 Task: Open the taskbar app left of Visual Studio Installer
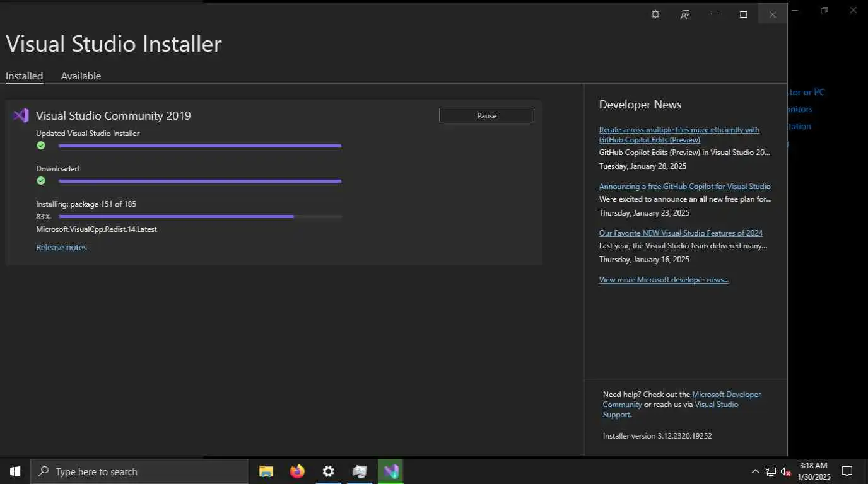360,471
